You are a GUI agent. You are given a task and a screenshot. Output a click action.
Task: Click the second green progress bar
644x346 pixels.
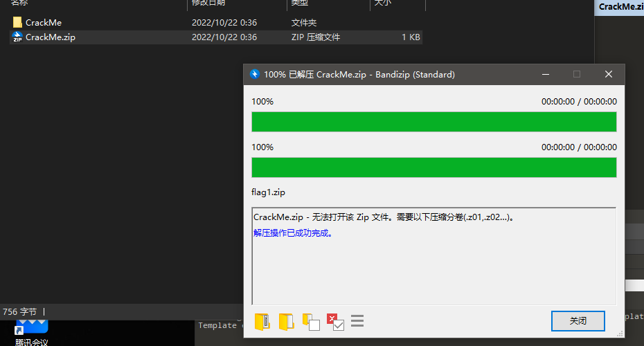pos(433,167)
